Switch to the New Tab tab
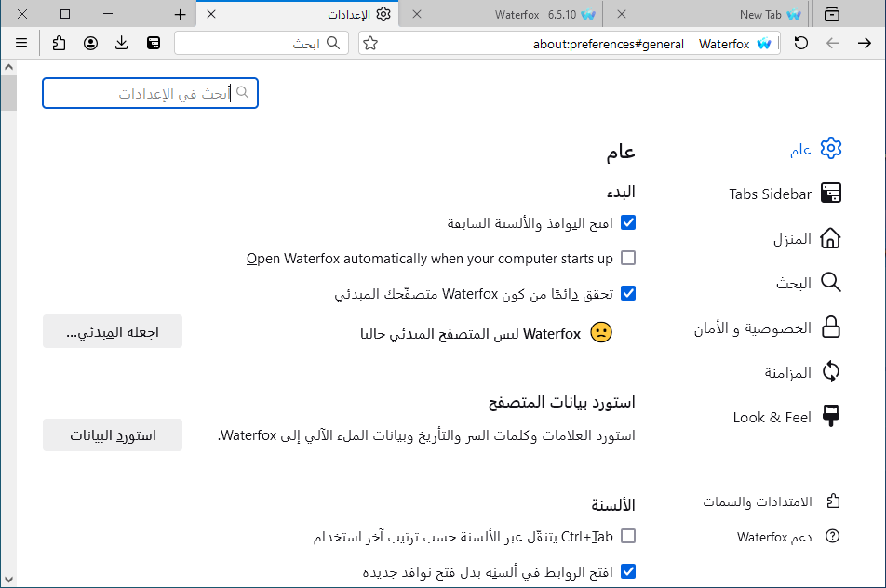The image size is (886, 588). click(707, 14)
